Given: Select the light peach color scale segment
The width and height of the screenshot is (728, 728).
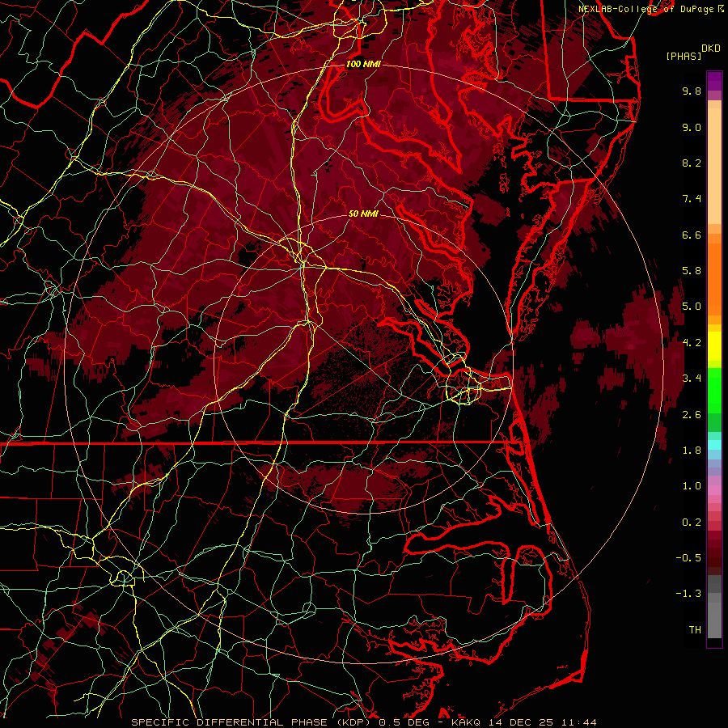Looking at the screenshot, I should coord(714,167).
